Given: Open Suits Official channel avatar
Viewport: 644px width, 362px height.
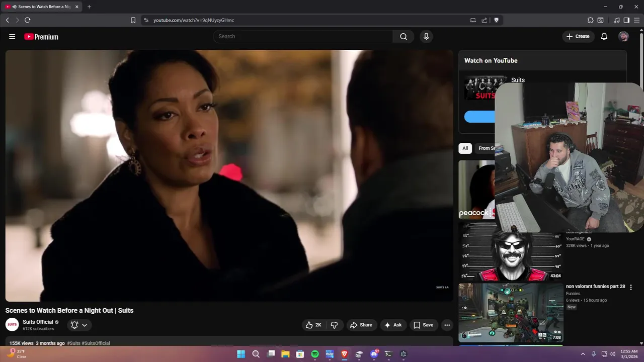Looking at the screenshot, I should point(12,324).
